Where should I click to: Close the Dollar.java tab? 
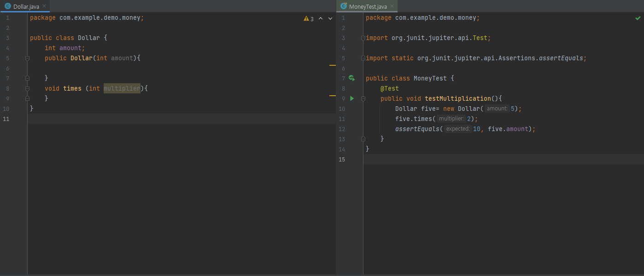(x=45, y=6)
